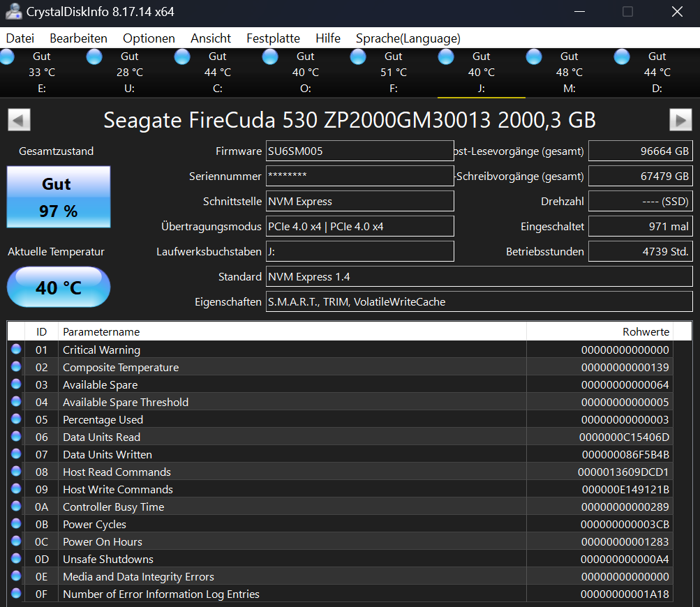The image size is (700, 607).
Task: Click status orb of Available Spare row
Action: (x=16, y=384)
